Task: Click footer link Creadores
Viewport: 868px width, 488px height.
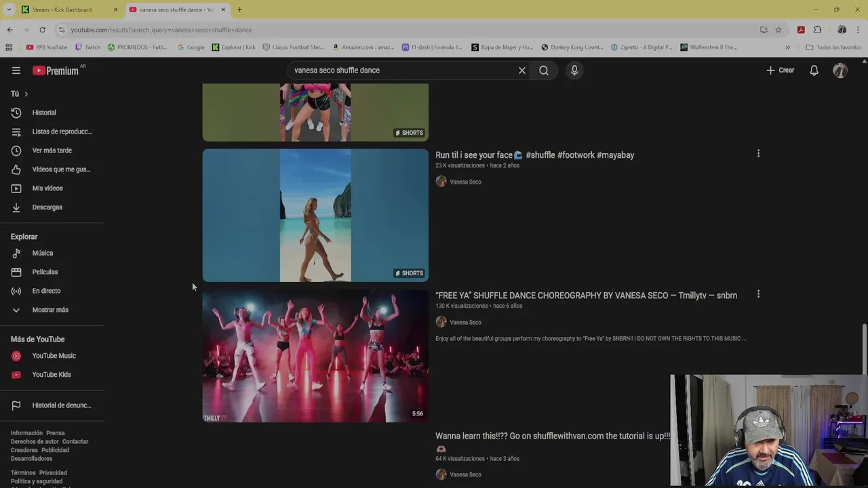Action: pos(24,450)
